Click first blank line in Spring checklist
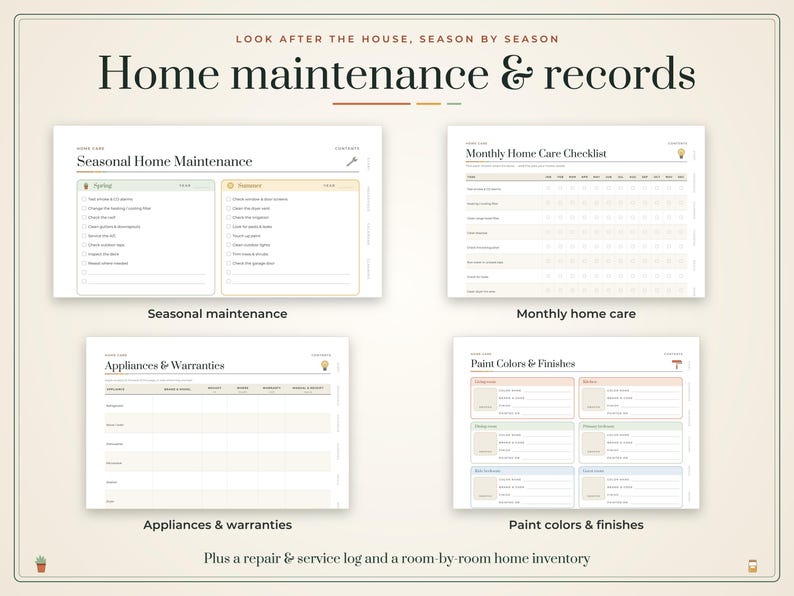The width and height of the screenshot is (794, 596). click(147, 272)
